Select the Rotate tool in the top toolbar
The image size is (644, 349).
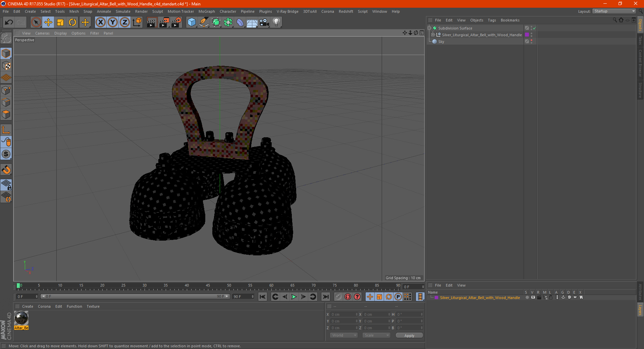(72, 22)
